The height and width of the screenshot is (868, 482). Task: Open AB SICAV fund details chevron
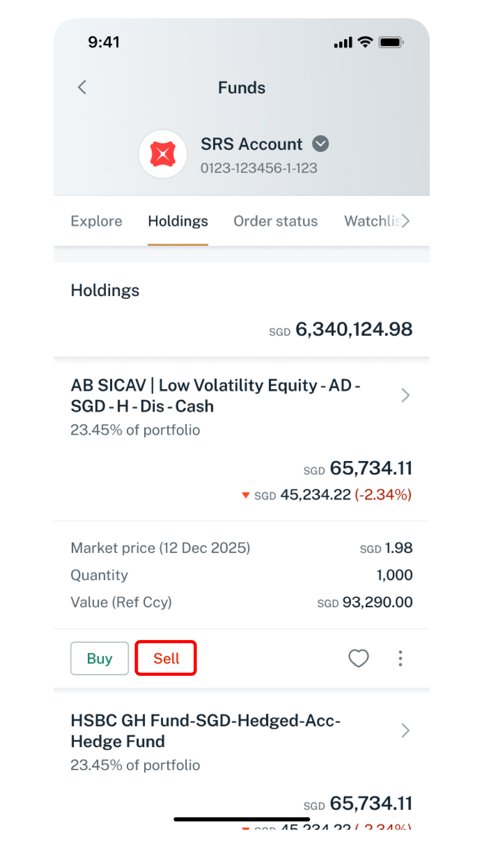click(x=406, y=395)
